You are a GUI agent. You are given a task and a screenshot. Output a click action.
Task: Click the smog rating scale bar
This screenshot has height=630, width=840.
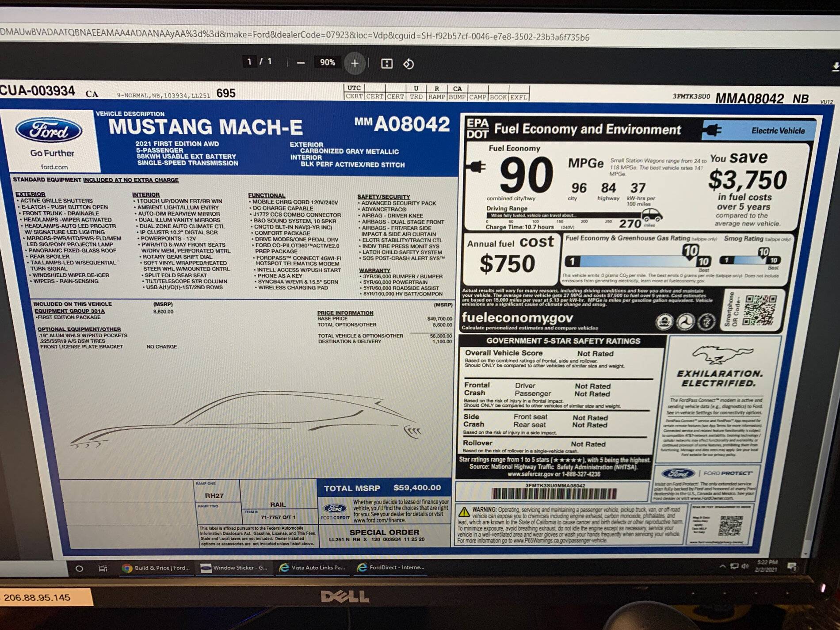coord(750,260)
